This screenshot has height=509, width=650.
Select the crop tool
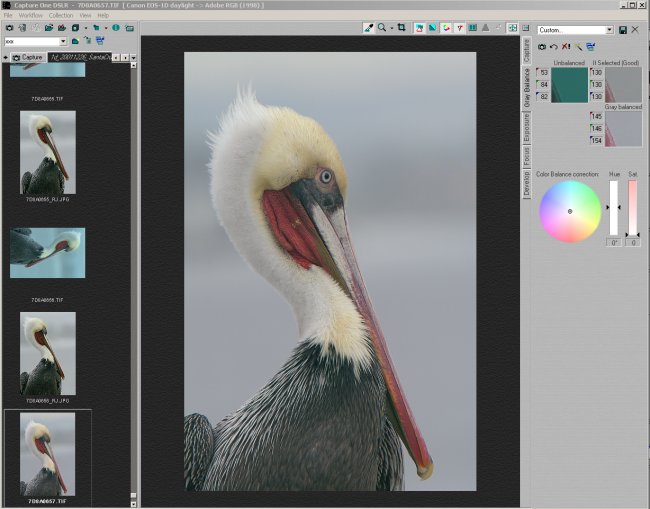tap(401, 28)
